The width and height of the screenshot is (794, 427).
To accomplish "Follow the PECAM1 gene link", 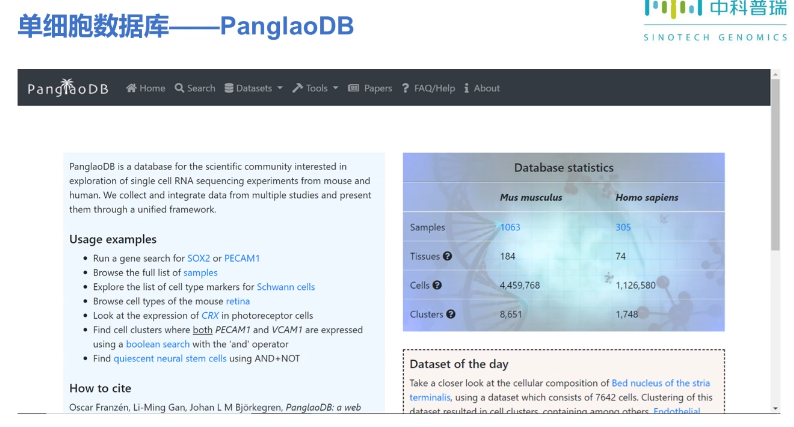I will click(x=242, y=258).
